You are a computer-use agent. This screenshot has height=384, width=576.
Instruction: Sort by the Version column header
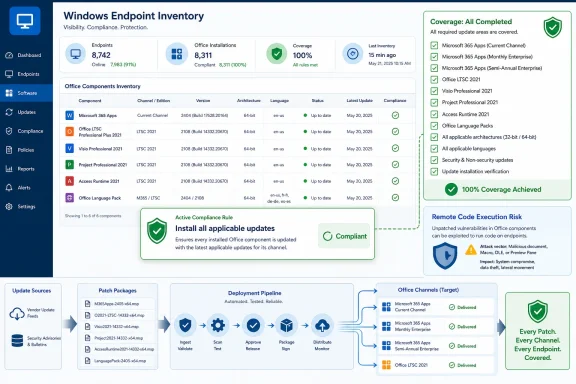pos(203,101)
